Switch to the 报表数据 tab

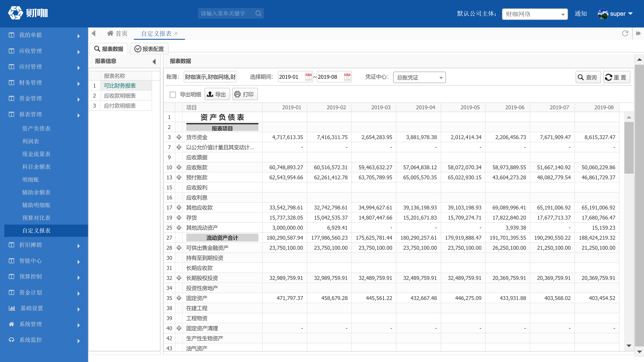point(109,49)
